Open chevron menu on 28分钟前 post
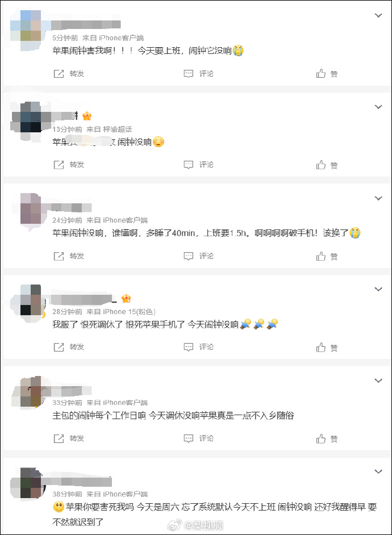 coord(378,289)
